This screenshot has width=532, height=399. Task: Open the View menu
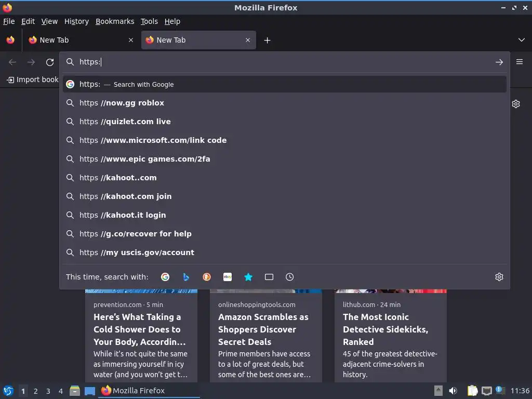click(x=49, y=21)
